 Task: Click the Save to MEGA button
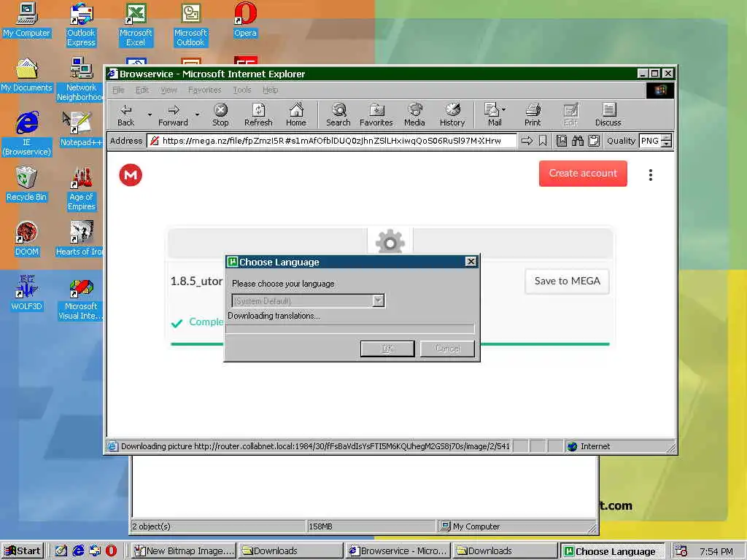(567, 281)
